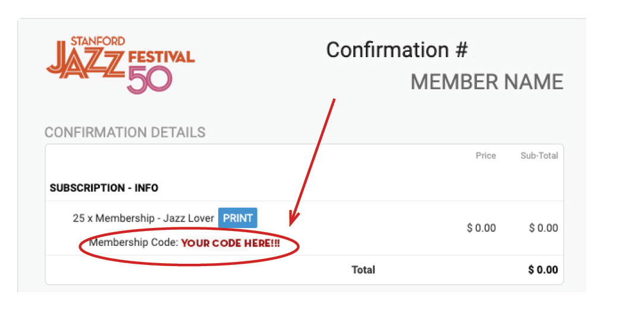Click the orange FESTIVAL word in logo
Viewport: 644px width, 309px height.
161,57
